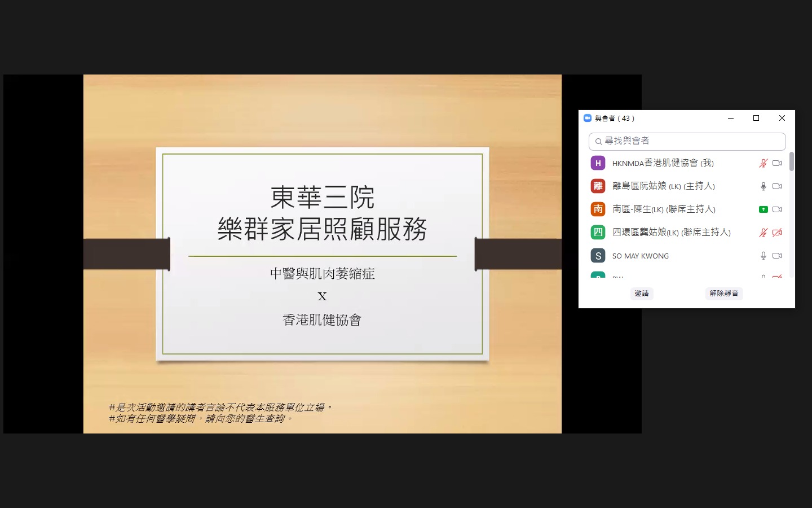Focus the 尋找與會者 search field

click(687, 141)
